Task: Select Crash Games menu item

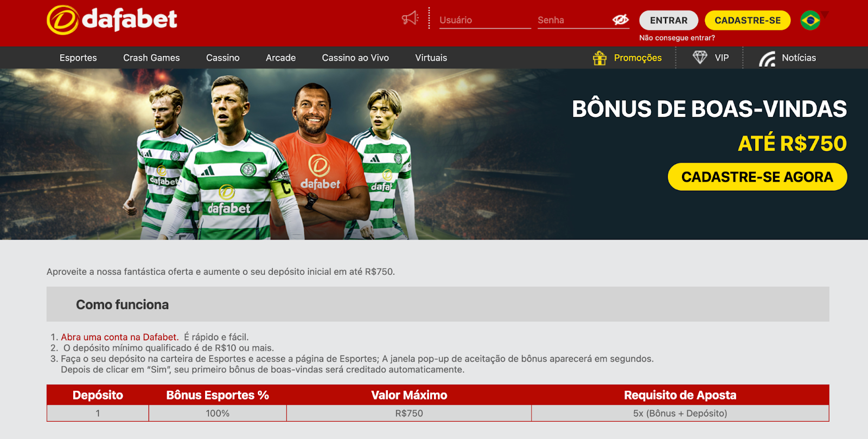Action: (x=151, y=58)
